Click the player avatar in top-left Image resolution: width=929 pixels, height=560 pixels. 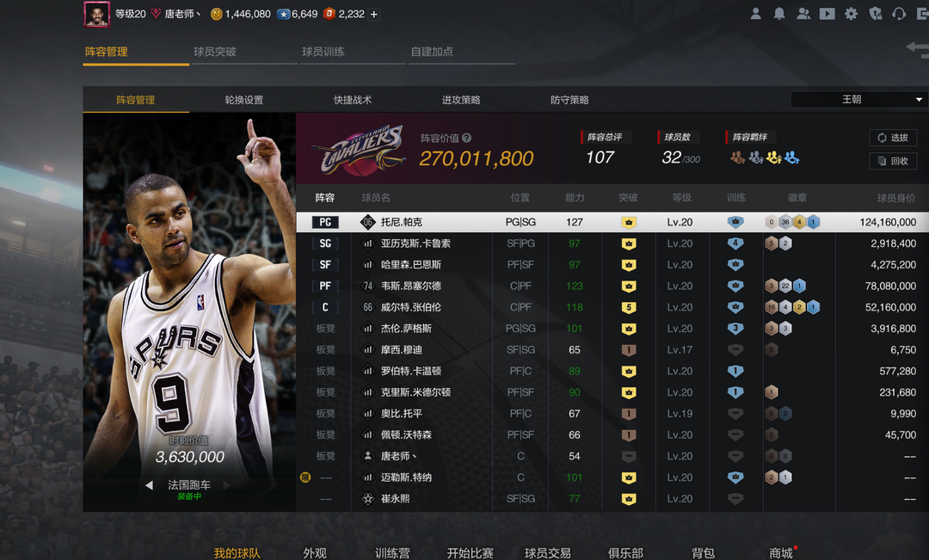pyautogui.click(x=96, y=14)
